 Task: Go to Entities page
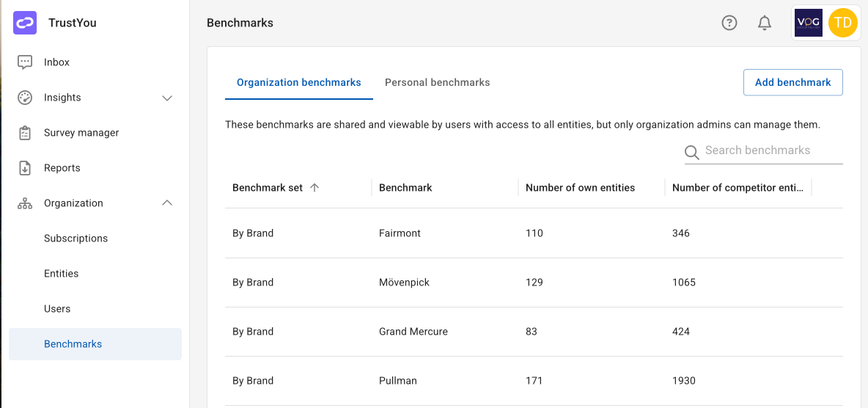click(95, 274)
